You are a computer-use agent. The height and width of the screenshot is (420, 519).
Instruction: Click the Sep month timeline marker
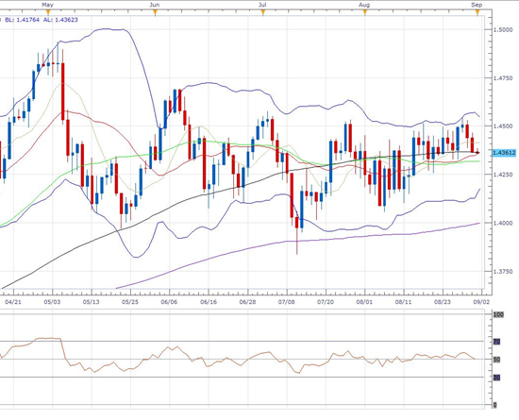477,12
